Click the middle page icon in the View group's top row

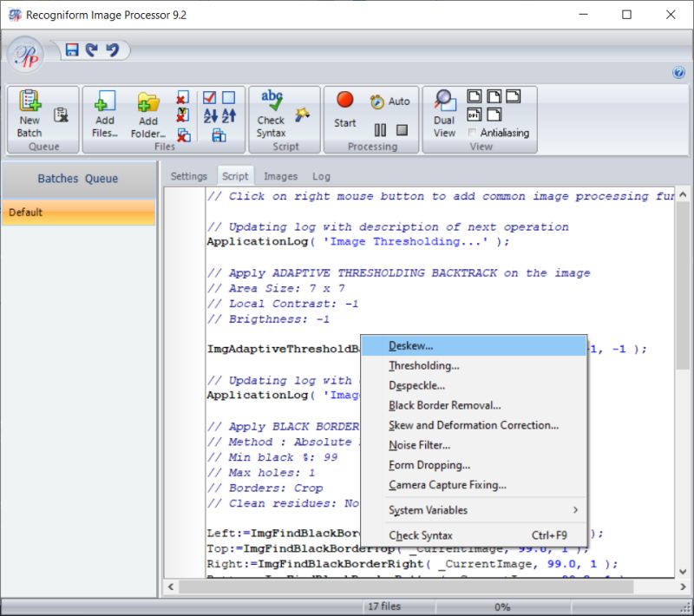point(494,96)
